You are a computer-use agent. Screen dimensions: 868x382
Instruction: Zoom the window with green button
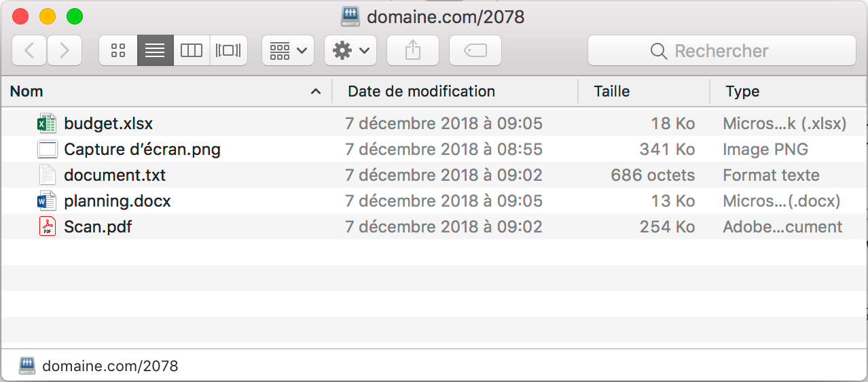[75, 16]
